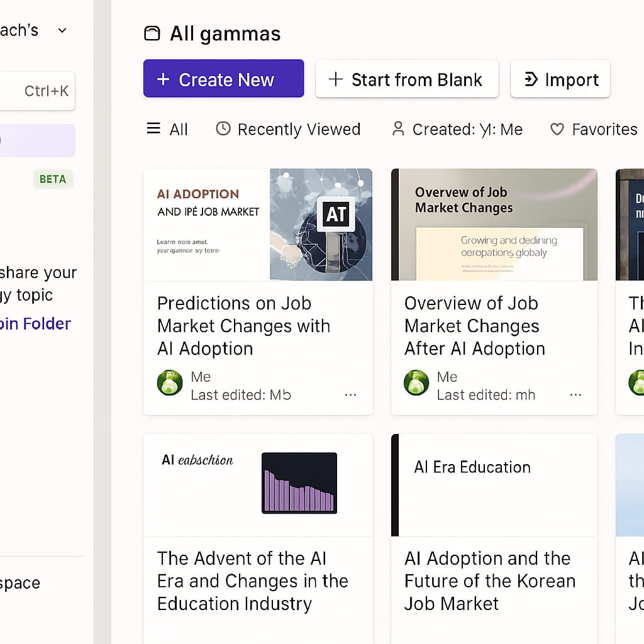Viewport: 644px width, 644px height.
Task: Click the Create New button
Action: coord(223,79)
